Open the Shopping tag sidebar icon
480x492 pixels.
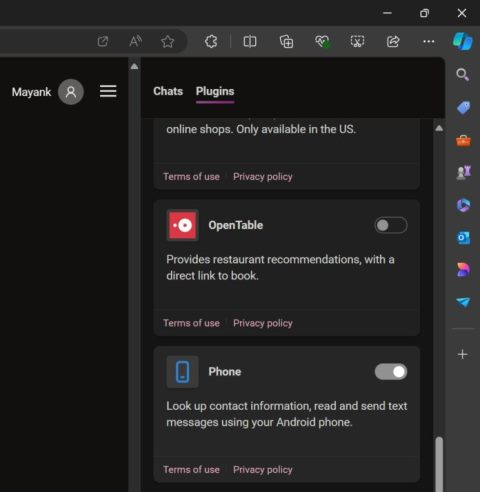pyautogui.click(x=463, y=107)
